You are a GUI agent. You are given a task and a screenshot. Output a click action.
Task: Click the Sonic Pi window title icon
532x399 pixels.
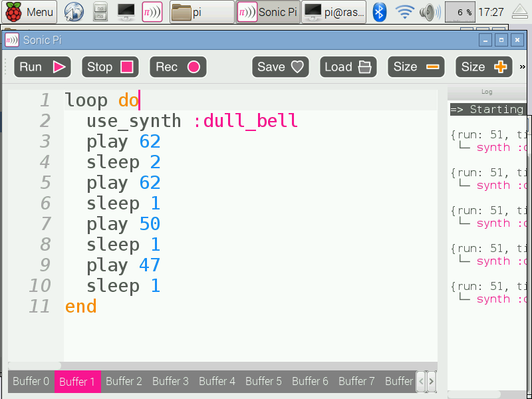[x=12, y=41]
